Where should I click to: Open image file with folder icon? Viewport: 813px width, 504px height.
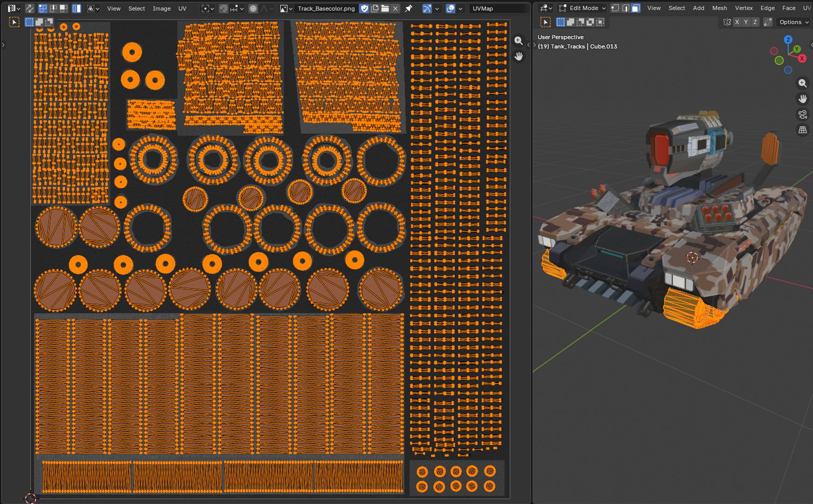coord(385,8)
